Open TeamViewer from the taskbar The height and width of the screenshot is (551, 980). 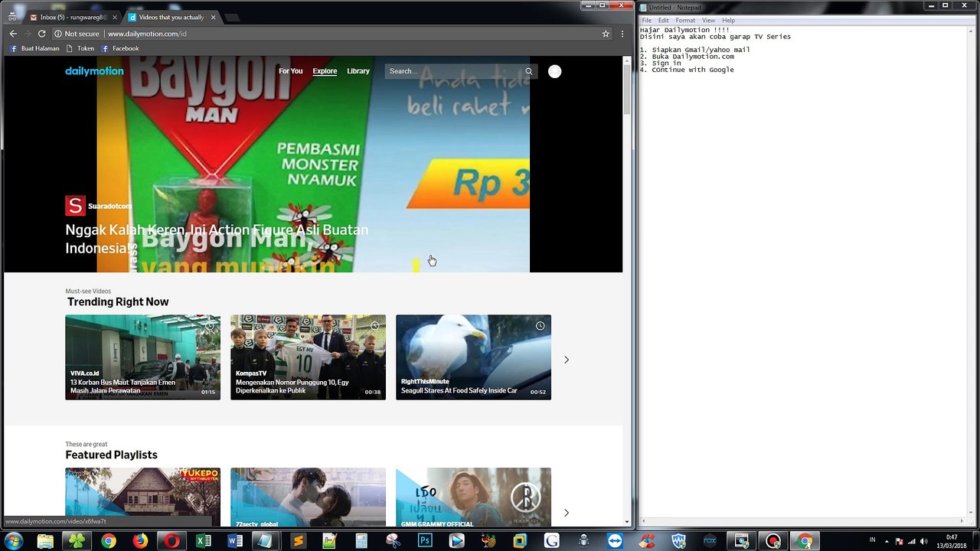tap(615, 541)
